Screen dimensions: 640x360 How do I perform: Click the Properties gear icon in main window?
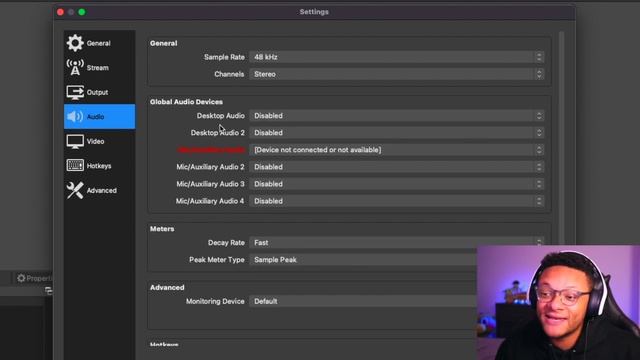click(21, 278)
